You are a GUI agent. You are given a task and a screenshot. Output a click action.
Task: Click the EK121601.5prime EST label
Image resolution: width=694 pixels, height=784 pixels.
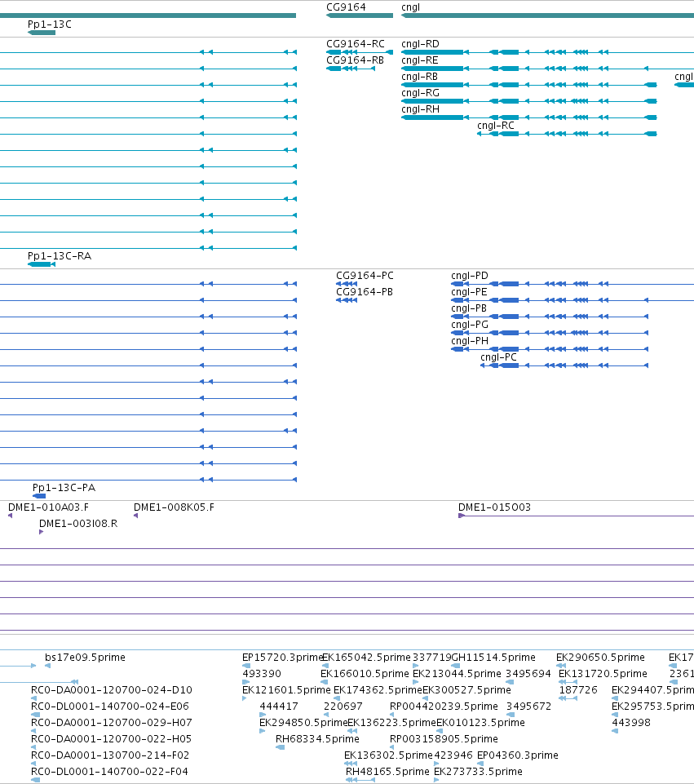tap(286, 690)
